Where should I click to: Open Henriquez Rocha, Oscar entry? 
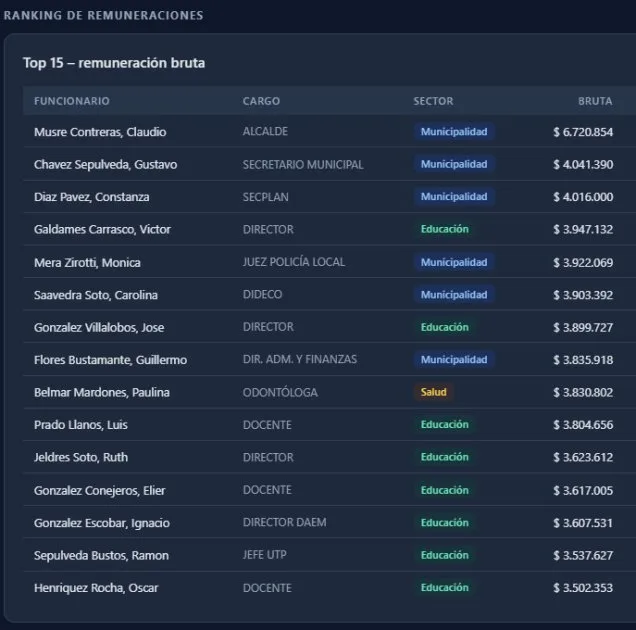point(96,588)
